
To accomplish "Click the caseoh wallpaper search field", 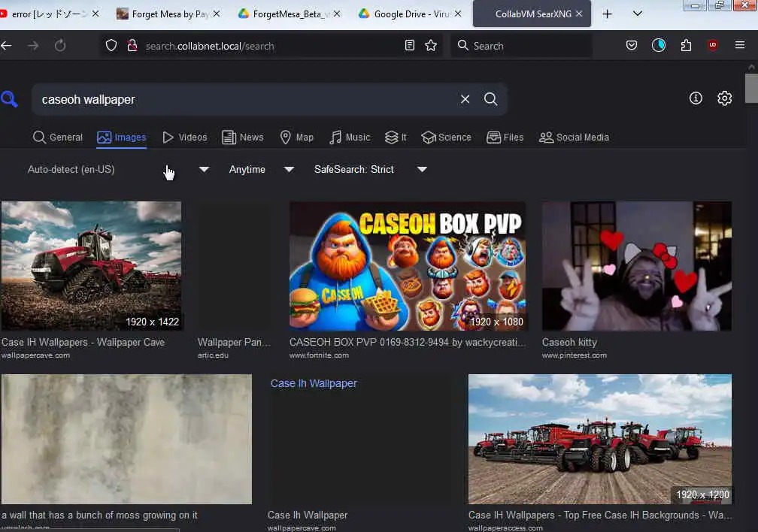I will (x=247, y=99).
